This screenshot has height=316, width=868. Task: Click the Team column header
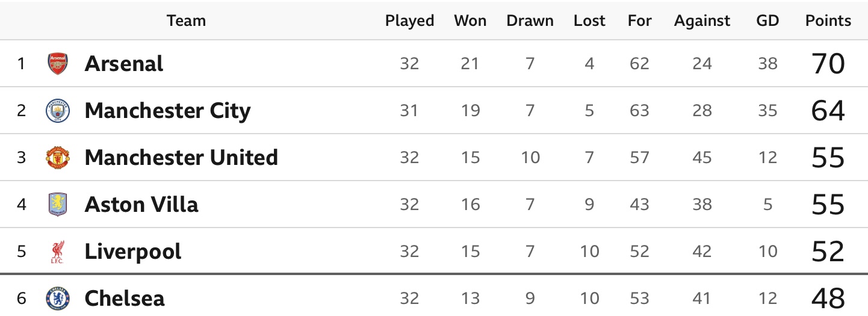[186, 20]
